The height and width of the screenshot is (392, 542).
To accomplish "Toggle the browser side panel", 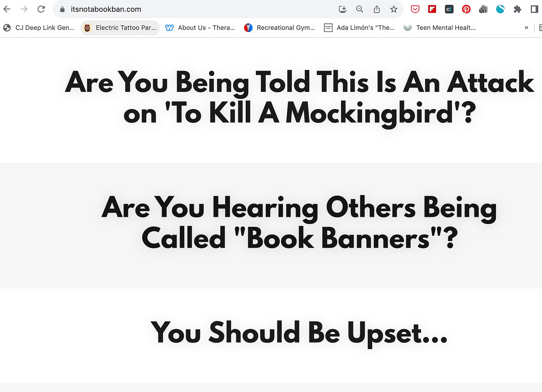I will 535,9.
